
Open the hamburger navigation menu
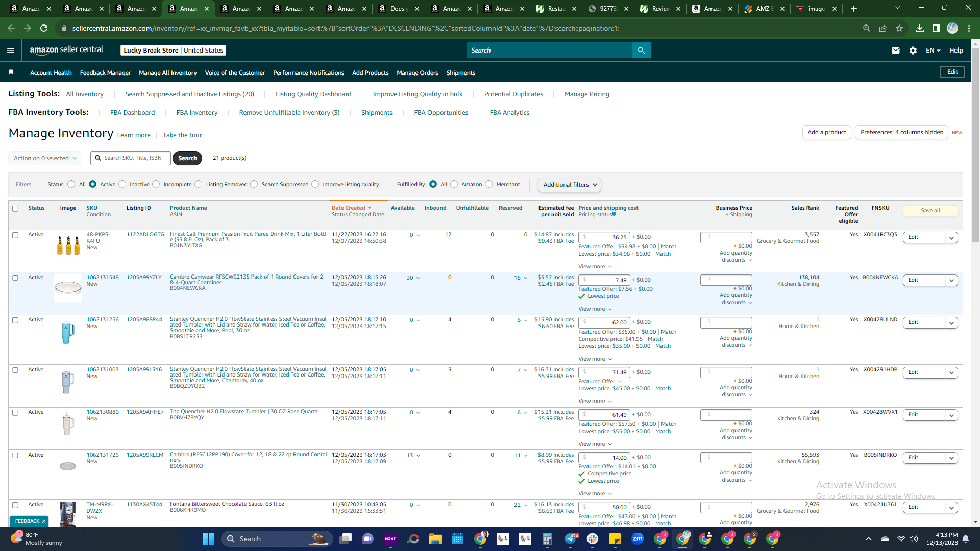(11, 51)
